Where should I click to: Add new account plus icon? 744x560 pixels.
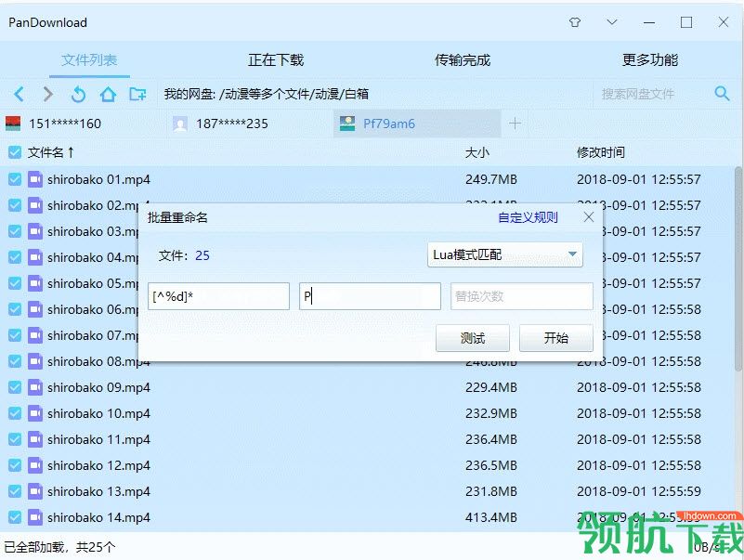pos(515,124)
